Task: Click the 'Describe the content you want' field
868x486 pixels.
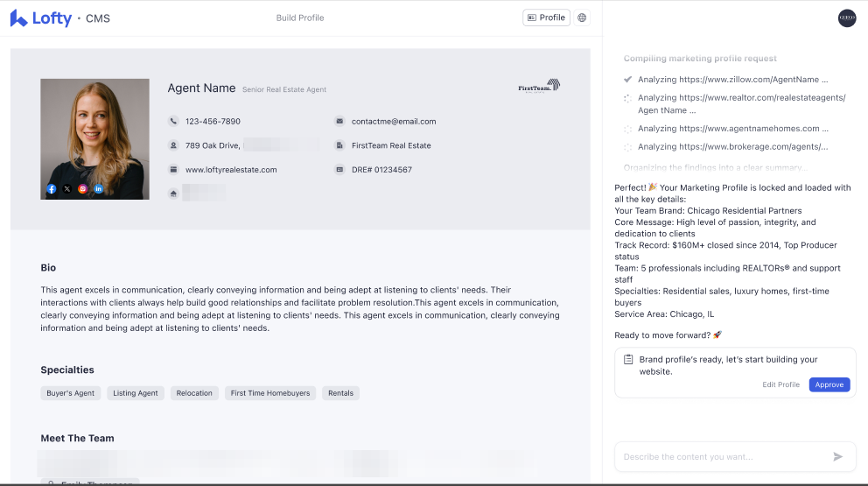Action: [x=722, y=456]
